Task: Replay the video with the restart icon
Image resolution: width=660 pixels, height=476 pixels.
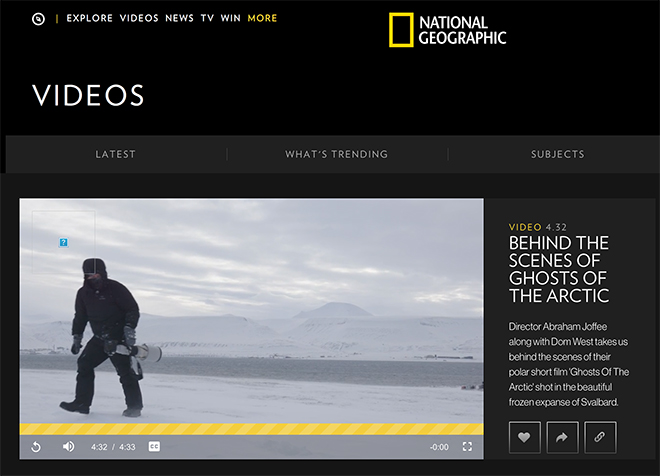Action: [36, 447]
